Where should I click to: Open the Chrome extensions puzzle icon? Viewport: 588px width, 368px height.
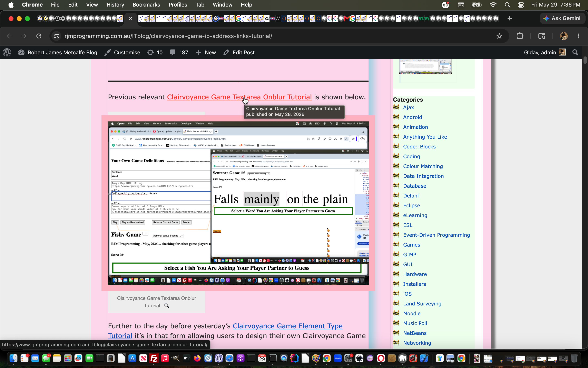520,36
